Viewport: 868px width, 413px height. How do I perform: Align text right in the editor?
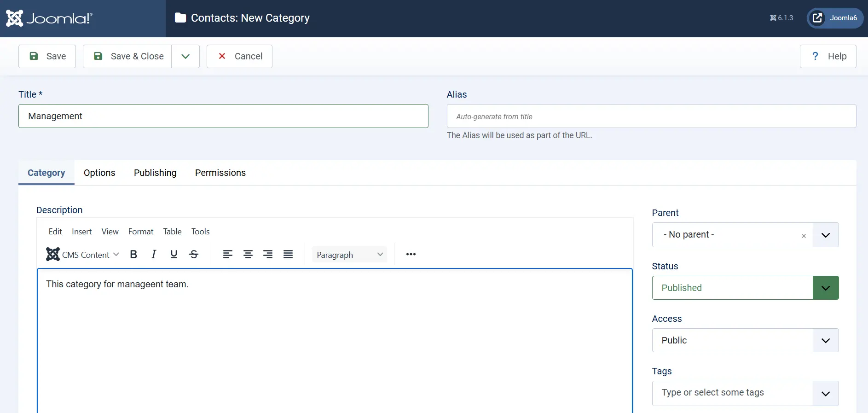268,254
